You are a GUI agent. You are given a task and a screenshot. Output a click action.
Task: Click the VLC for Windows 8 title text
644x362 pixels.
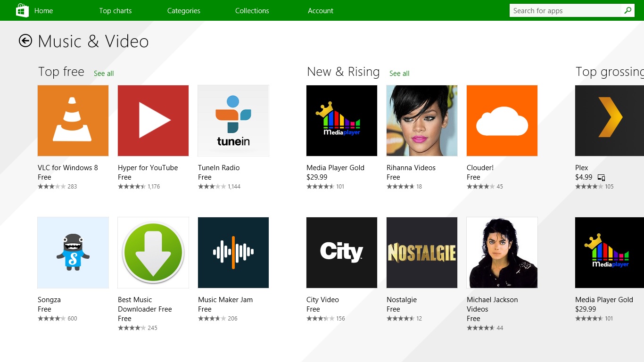(x=68, y=168)
